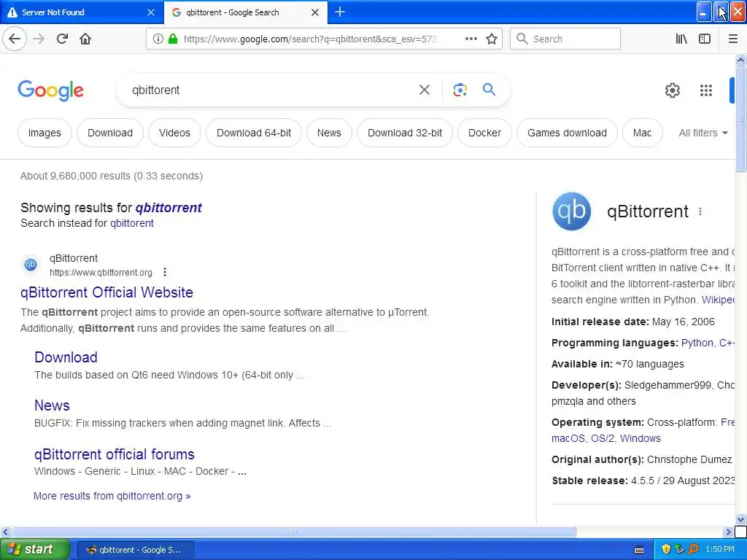
Task: Clear the Google search query
Action: (425, 90)
